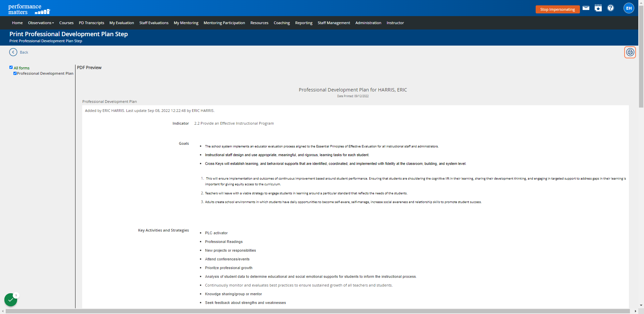Toggle the Professional Development Plan checkbox
644x314 pixels.
(15, 73)
